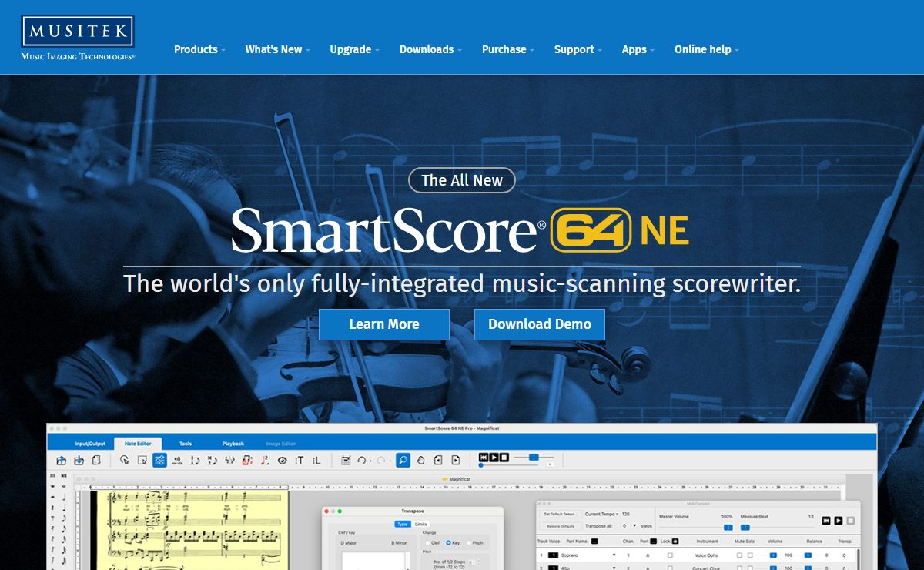
Task: Click the greyed redo arrow icon
Action: (x=381, y=461)
